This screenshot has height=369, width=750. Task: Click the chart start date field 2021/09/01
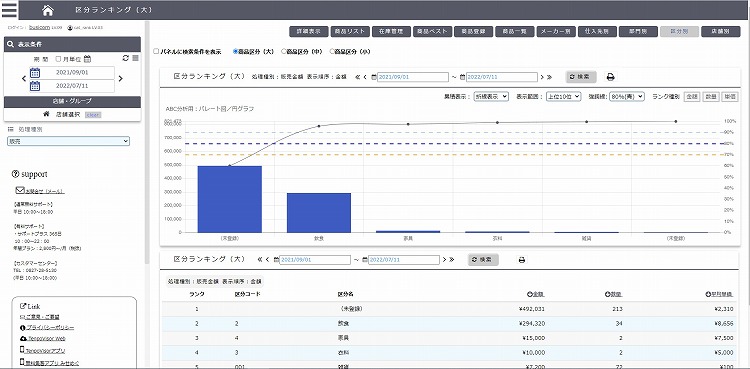(412, 77)
